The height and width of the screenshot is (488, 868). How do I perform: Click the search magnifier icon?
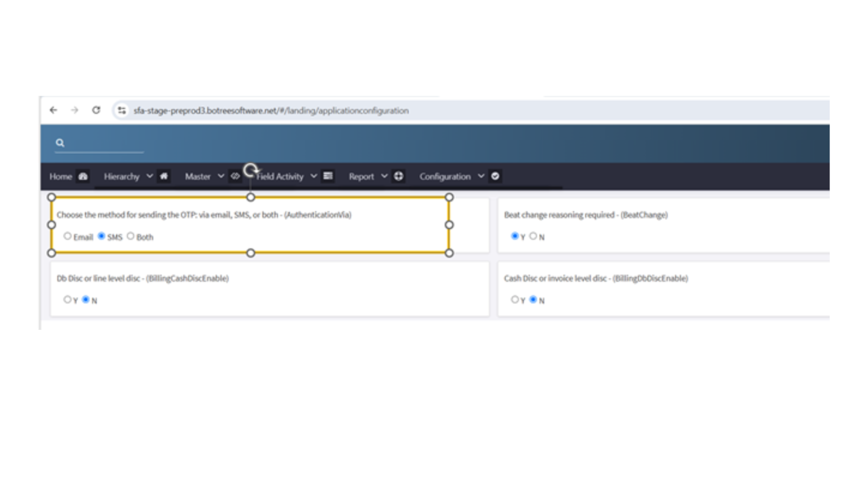[x=60, y=143]
